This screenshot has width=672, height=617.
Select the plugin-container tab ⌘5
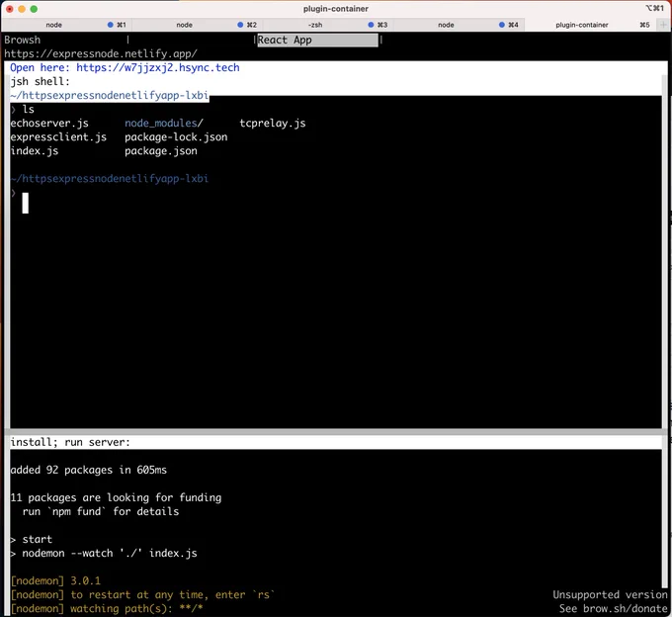click(x=591, y=25)
